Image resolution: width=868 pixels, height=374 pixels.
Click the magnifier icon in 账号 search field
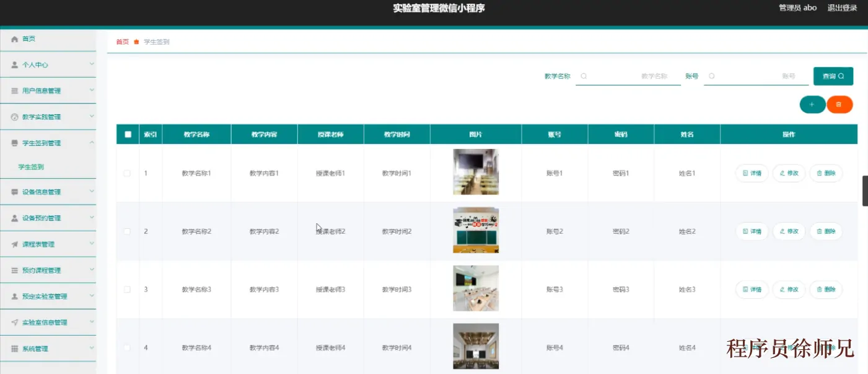pos(712,76)
